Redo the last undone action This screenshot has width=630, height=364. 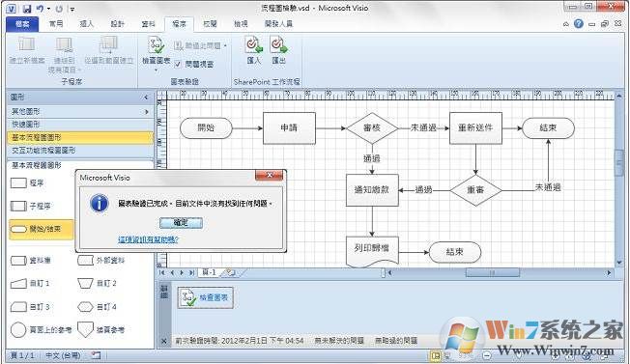59,9
